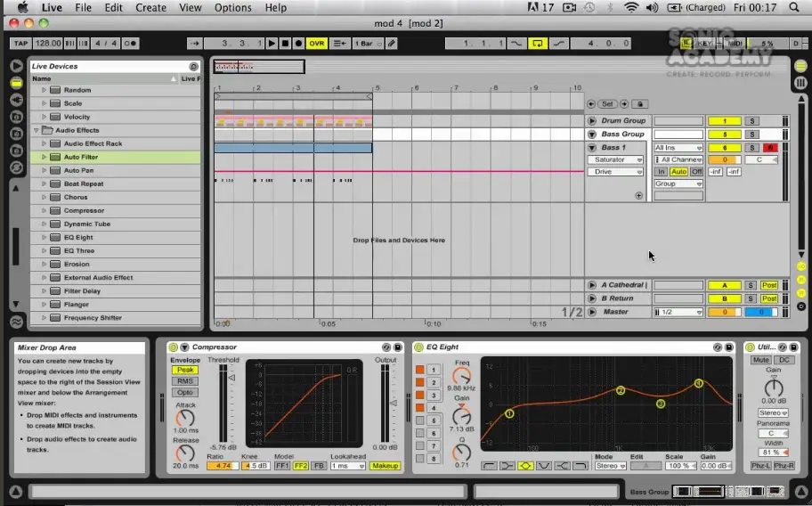The image size is (812, 506).
Task: Open the Drive control chooser dropdown
Action: click(x=616, y=172)
